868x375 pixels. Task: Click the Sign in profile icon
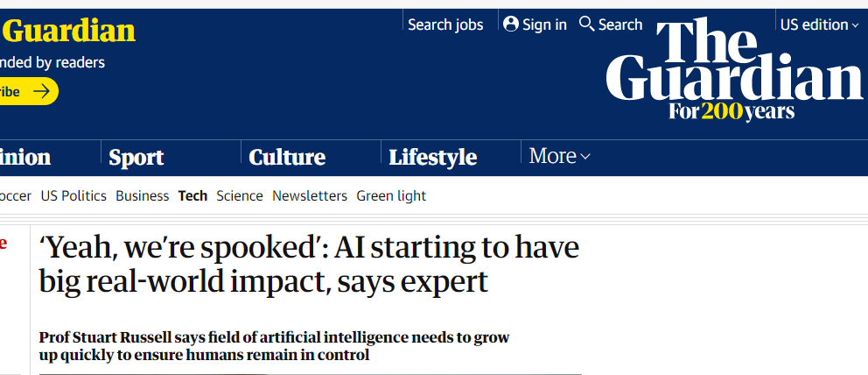[511, 24]
